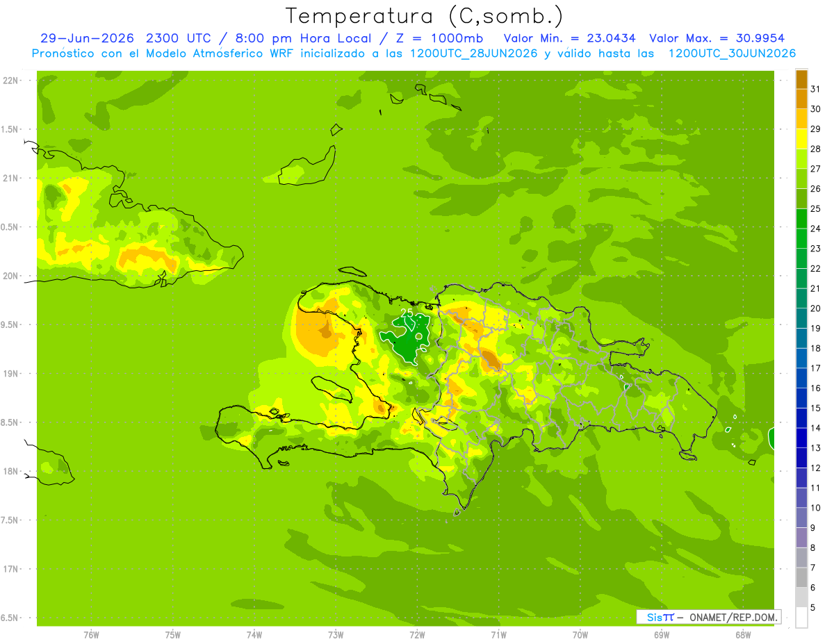Viewport: 834px width, 644px height.
Task: Click the "70W" longitude label
Action: [580, 635]
